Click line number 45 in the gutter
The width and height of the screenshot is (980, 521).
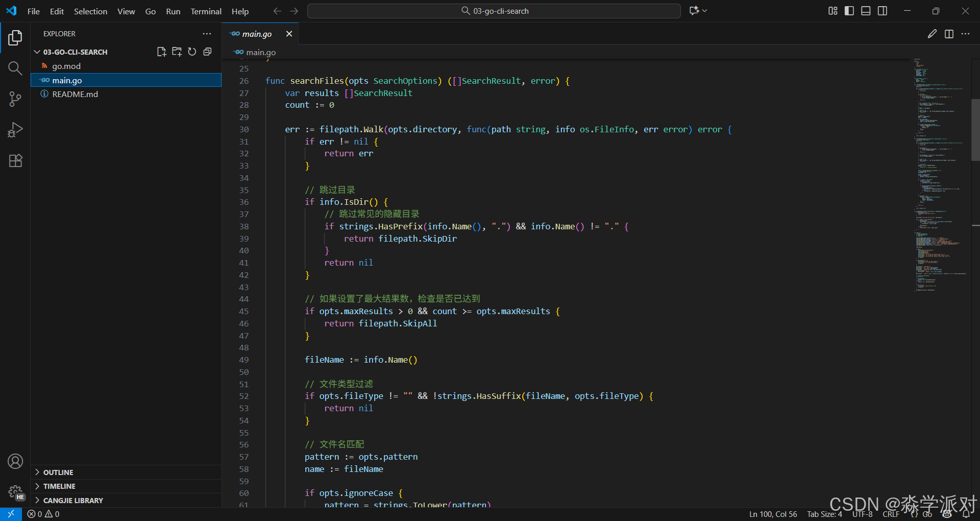244,311
